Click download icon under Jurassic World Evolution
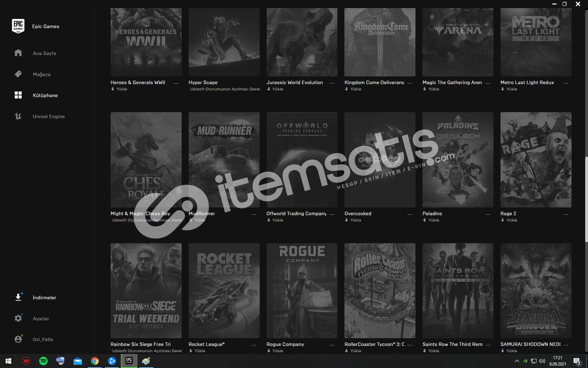The height and width of the screenshot is (368, 588). (x=269, y=89)
